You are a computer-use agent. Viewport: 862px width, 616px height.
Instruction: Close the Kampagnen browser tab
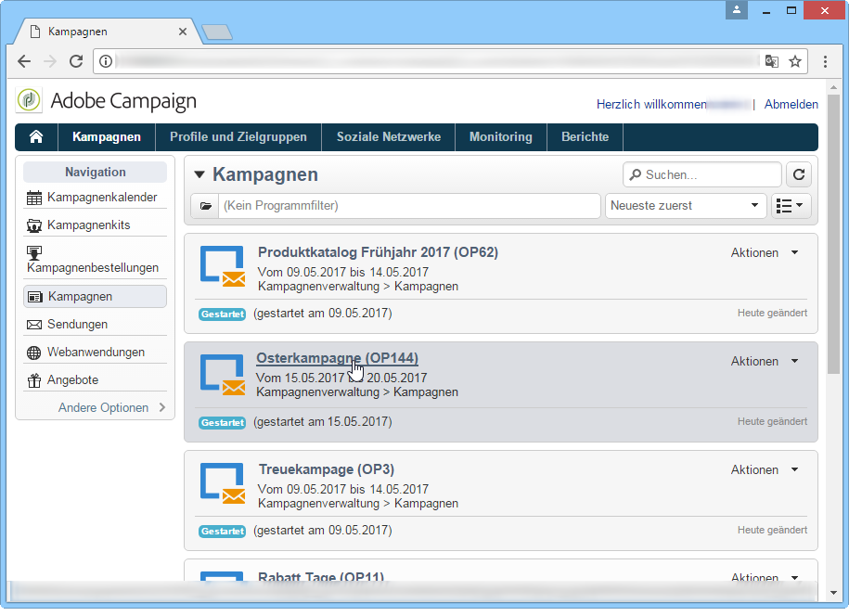[x=183, y=32]
